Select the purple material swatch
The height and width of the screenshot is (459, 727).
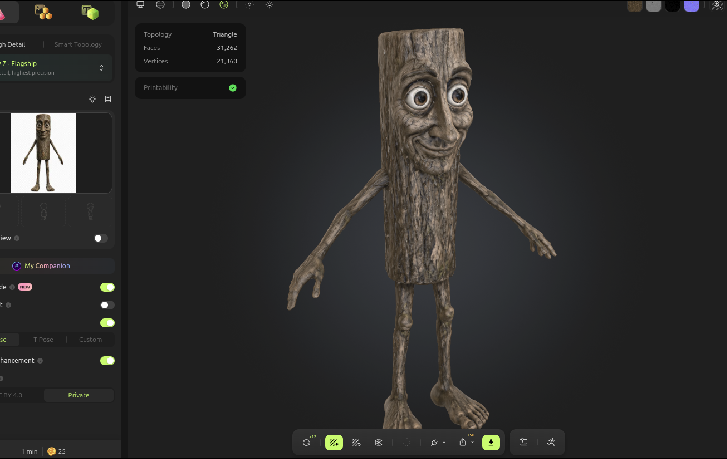click(x=691, y=6)
